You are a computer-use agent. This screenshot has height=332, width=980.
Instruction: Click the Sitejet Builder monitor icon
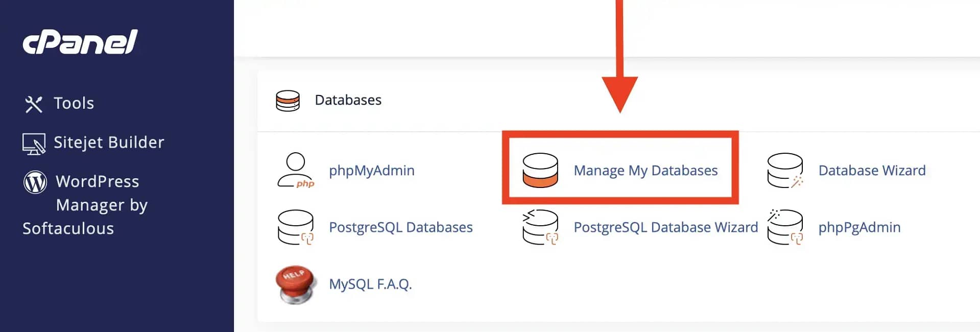point(34,144)
